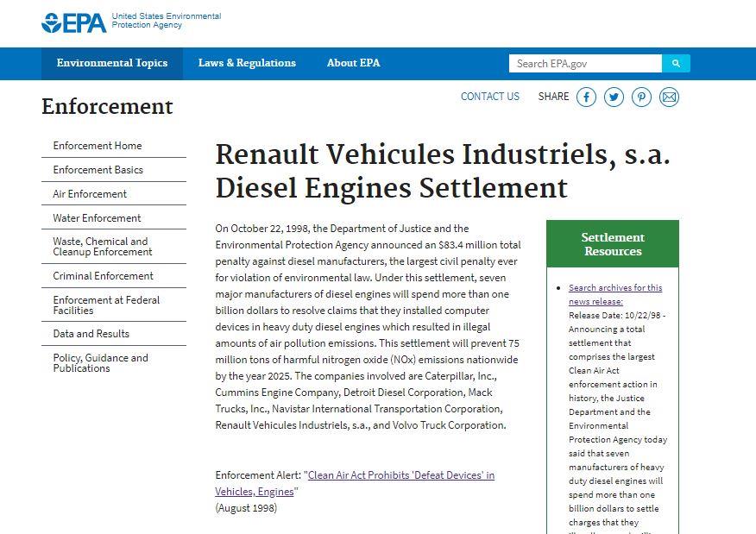Click the search magnifier button
This screenshot has height=534, width=756.
tap(676, 63)
